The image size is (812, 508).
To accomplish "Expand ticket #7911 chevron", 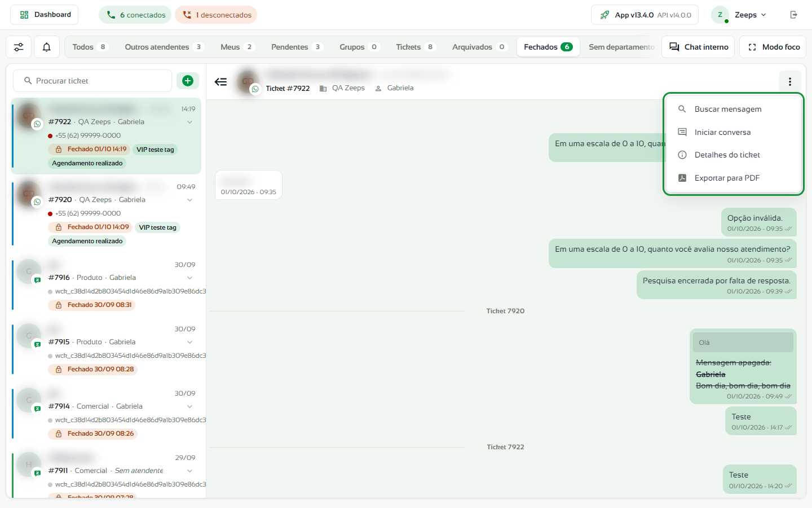I will tap(189, 471).
